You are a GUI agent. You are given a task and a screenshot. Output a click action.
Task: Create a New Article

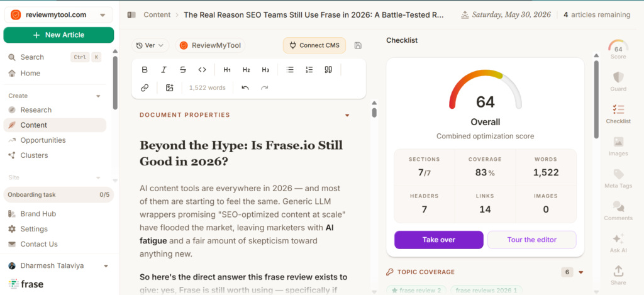pos(58,35)
